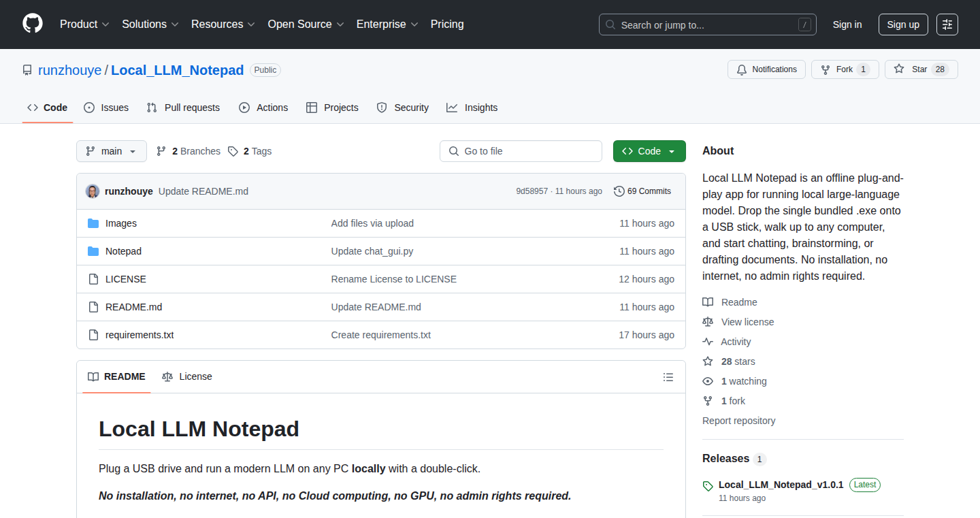Screen dimensions: 980x518
Task: Open the Pricing link
Action: point(447,24)
